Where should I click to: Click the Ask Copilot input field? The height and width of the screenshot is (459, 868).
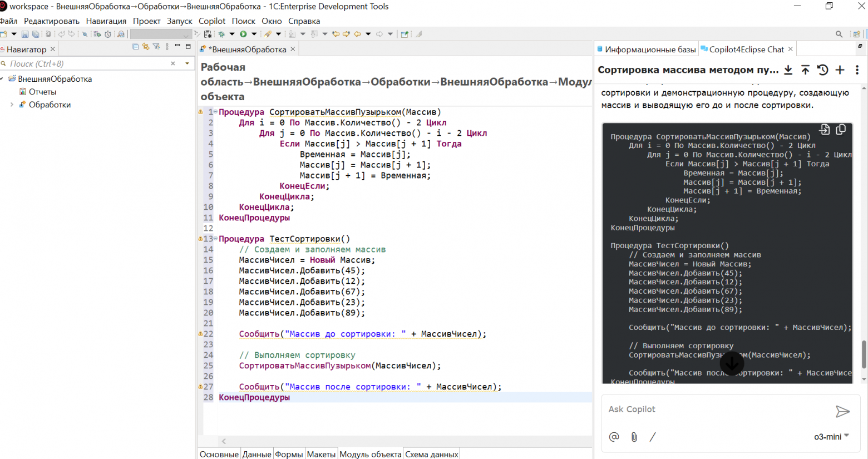696,410
